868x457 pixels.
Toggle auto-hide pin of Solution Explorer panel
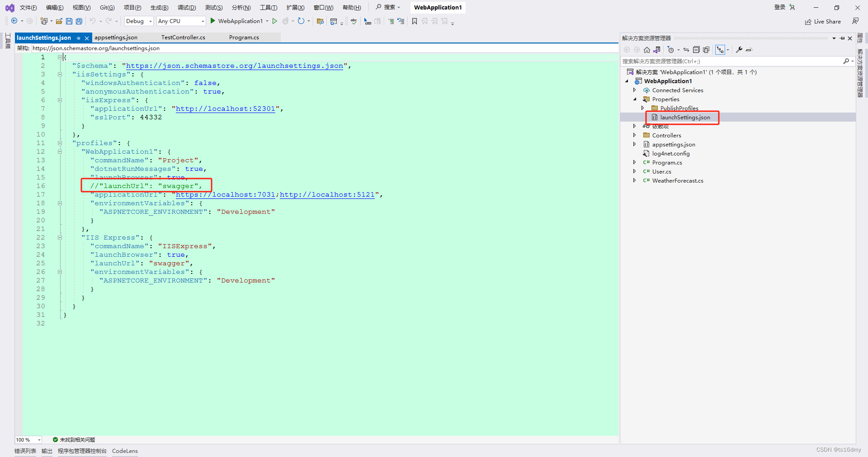[842, 38]
